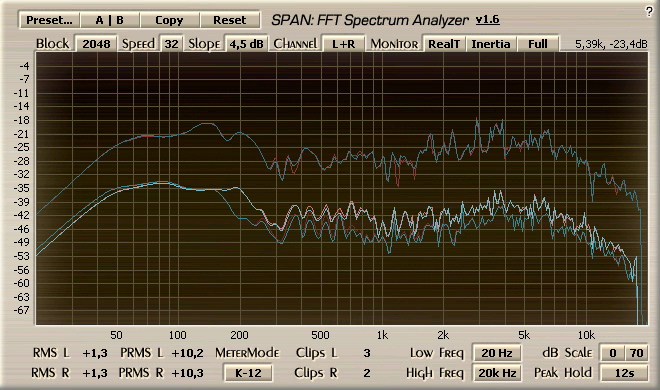Reset the analyzer settings
Image resolution: width=660 pixels, height=390 pixels.
[x=229, y=20]
